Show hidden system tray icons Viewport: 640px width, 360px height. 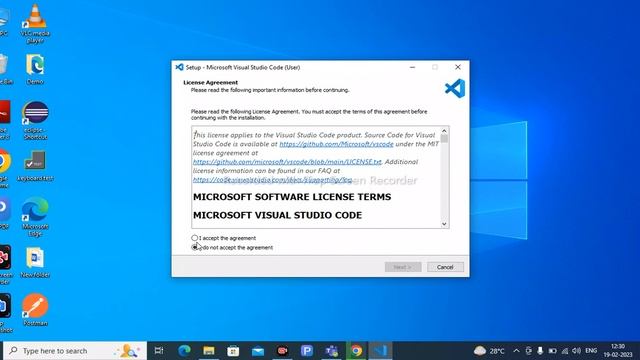pyautogui.click(x=516, y=351)
